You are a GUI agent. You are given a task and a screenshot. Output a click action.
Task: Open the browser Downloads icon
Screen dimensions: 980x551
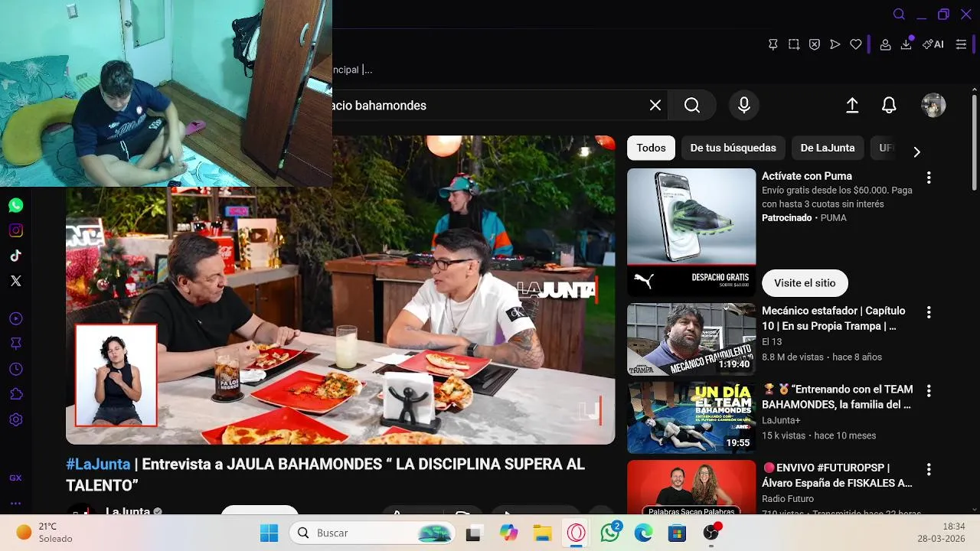906,44
